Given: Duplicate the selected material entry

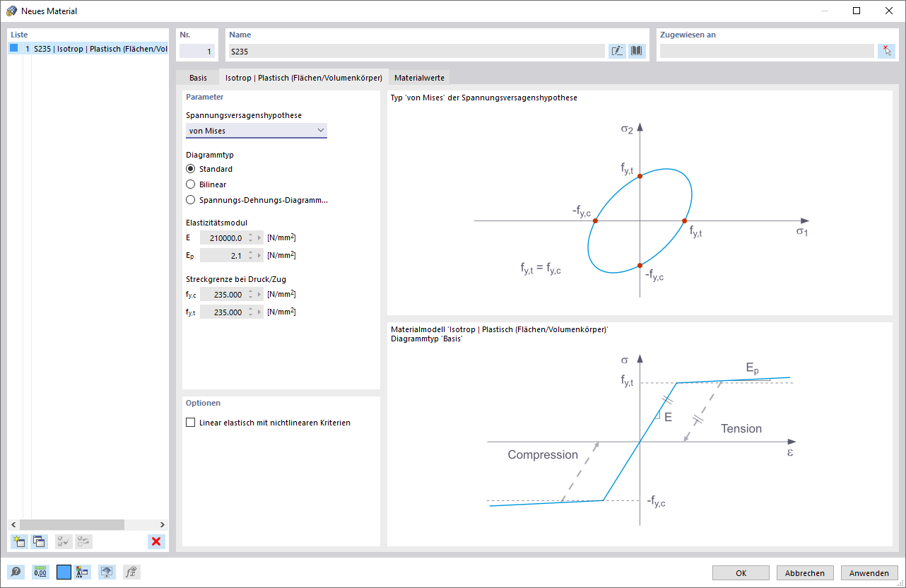Looking at the screenshot, I should pos(40,542).
